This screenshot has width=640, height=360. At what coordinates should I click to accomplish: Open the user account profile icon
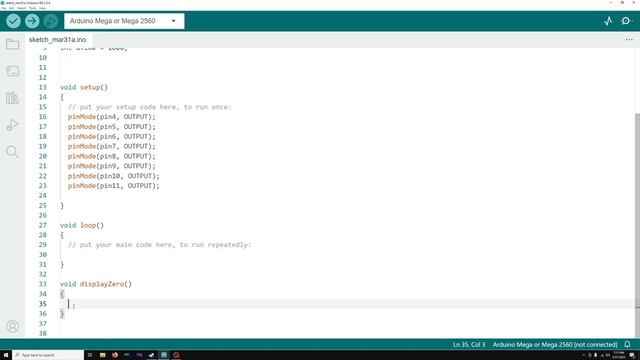[x=12, y=327]
